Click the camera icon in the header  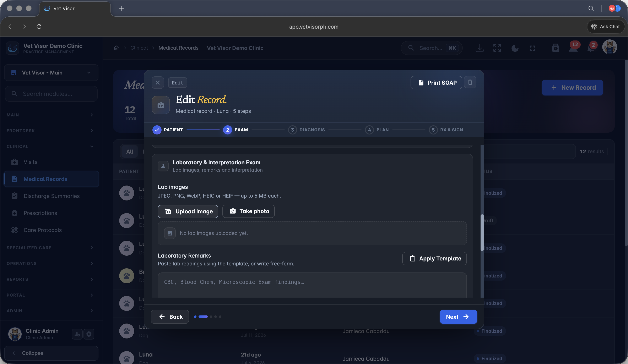coord(556,48)
